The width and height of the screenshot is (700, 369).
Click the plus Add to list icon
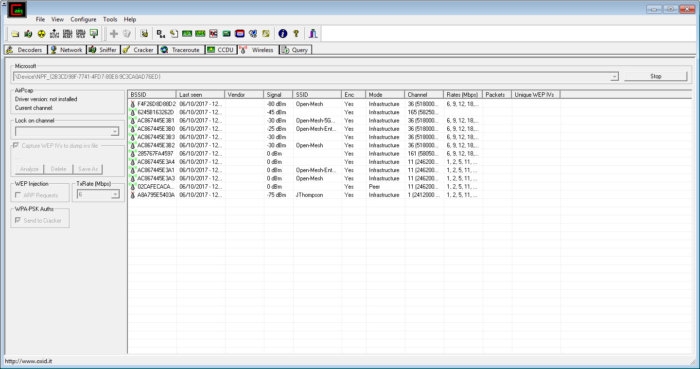[x=114, y=33]
